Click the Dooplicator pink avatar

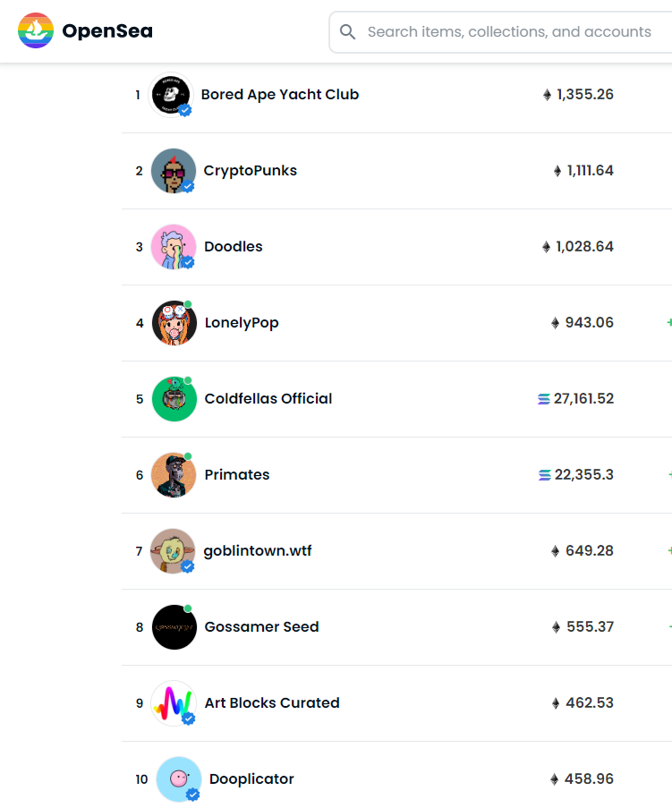(x=178, y=779)
